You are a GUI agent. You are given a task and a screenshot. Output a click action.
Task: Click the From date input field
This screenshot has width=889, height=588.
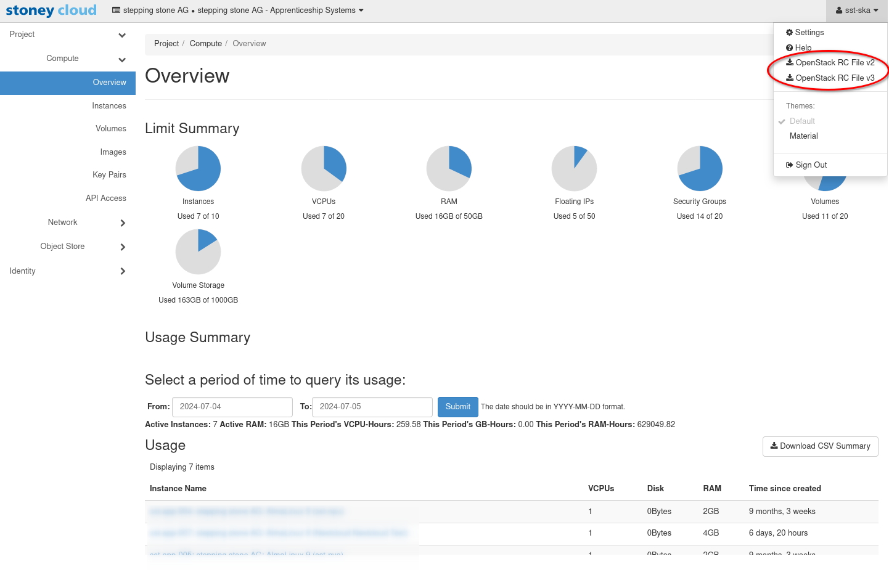(232, 407)
